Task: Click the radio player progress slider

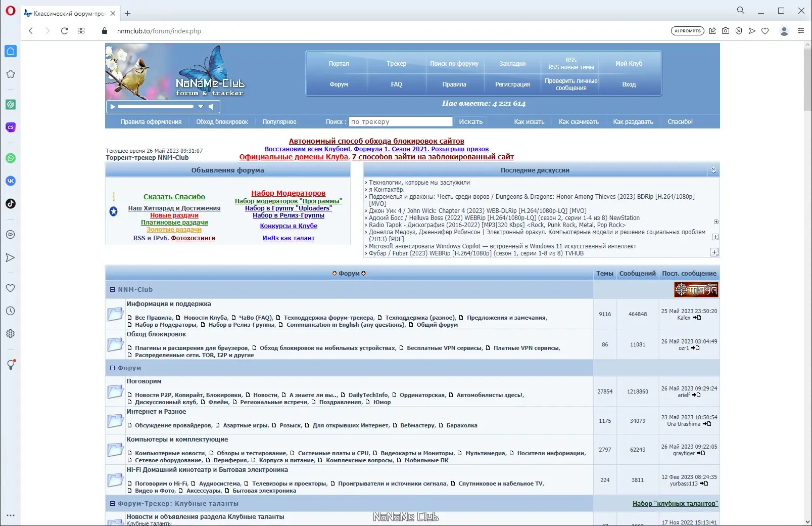Action: click(x=156, y=107)
